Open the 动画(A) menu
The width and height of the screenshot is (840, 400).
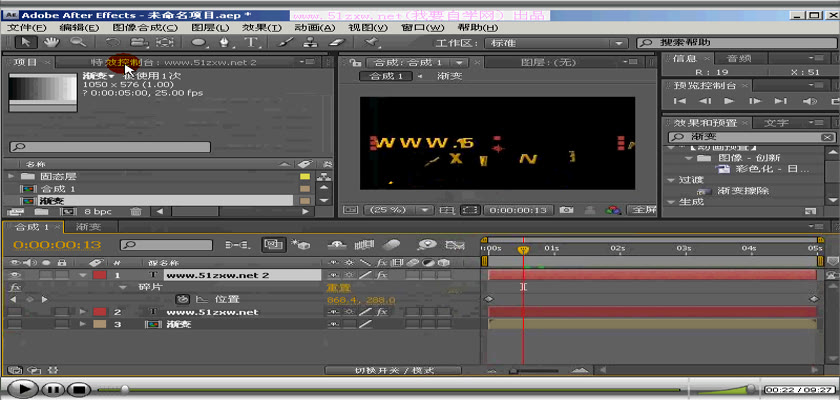click(315, 28)
